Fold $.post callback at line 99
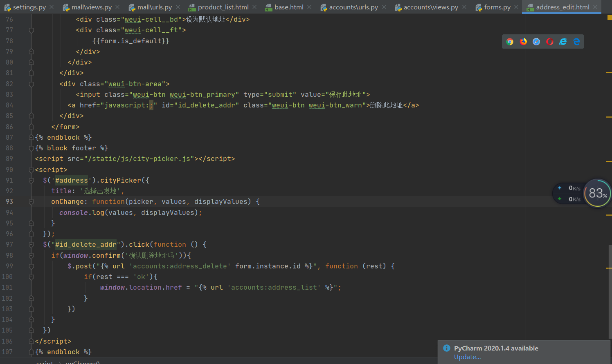Viewport: 612px width, 364px height. [x=31, y=266]
